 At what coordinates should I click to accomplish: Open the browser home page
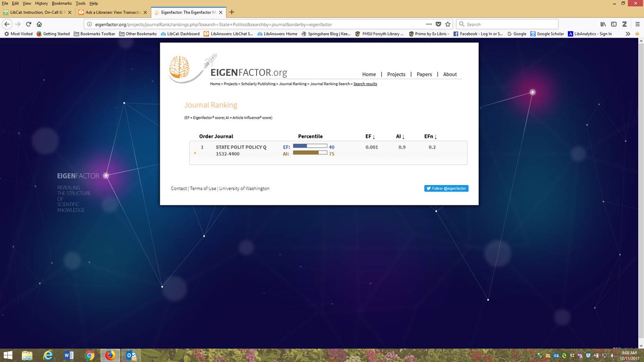39,24
